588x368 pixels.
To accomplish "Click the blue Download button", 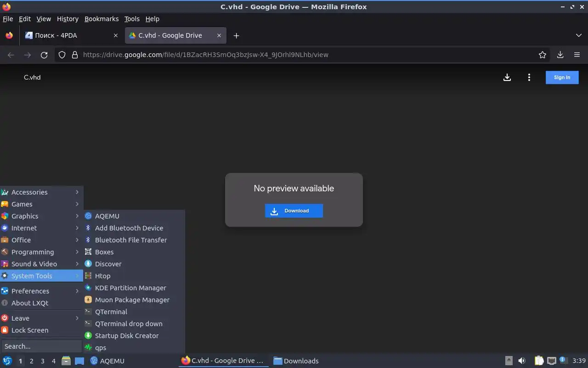I will point(294,211).
